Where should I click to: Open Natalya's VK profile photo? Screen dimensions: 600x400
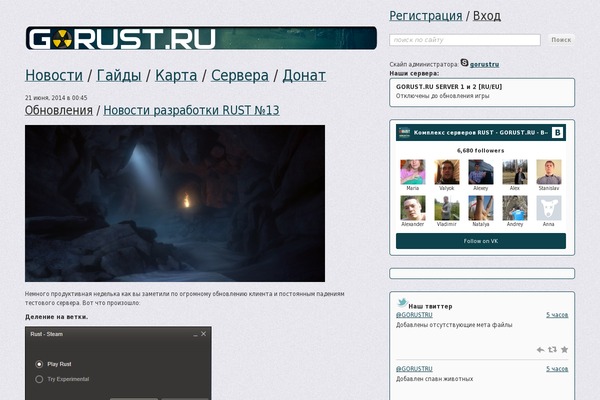(x=481, y=208)
